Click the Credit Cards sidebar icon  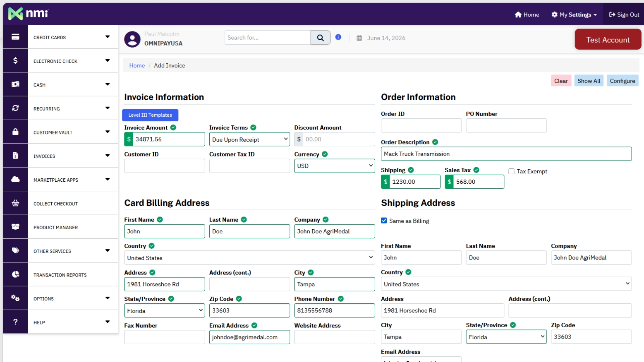tap(15, 37)
